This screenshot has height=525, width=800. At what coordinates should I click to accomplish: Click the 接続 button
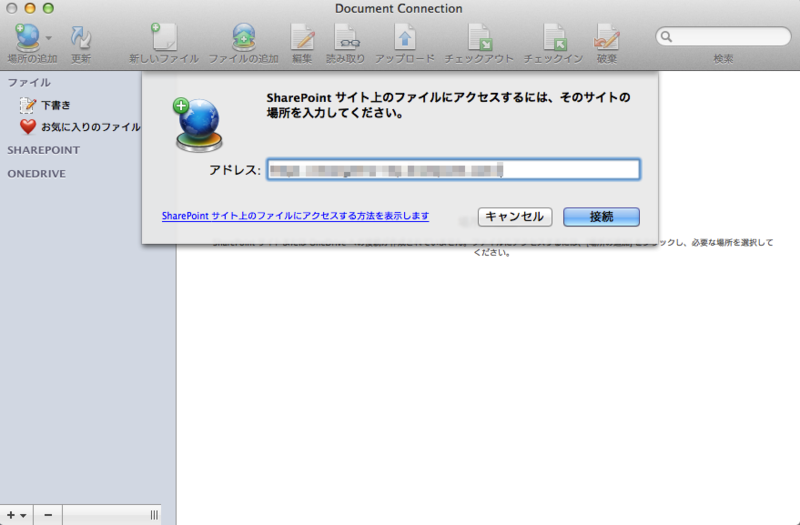(601, 217)
